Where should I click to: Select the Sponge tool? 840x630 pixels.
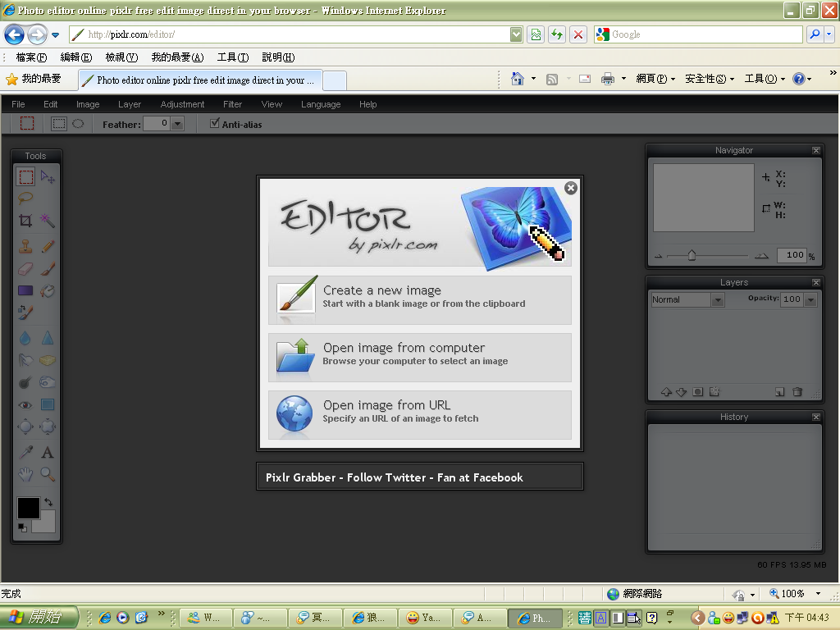click(x=48, y=360)
